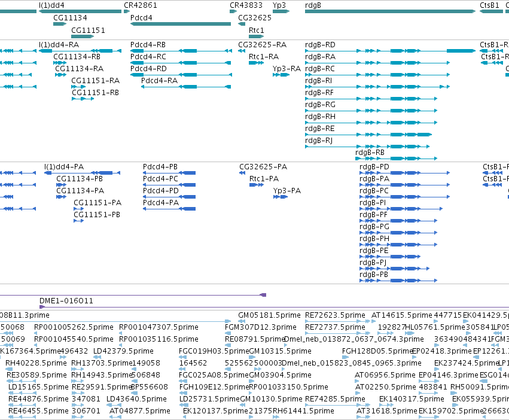Screen dimensions: 509x420
Task: Click protein rdgB-PD
Action: coord(374,167)
